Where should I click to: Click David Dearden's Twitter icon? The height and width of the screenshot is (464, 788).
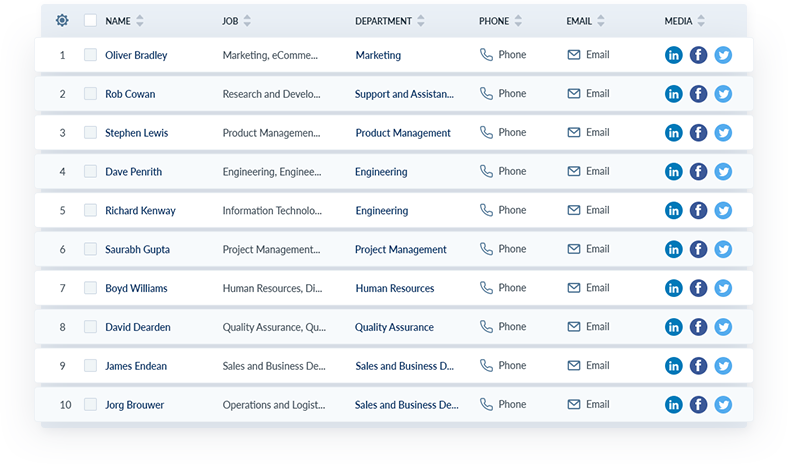click(x=723, y=327)
